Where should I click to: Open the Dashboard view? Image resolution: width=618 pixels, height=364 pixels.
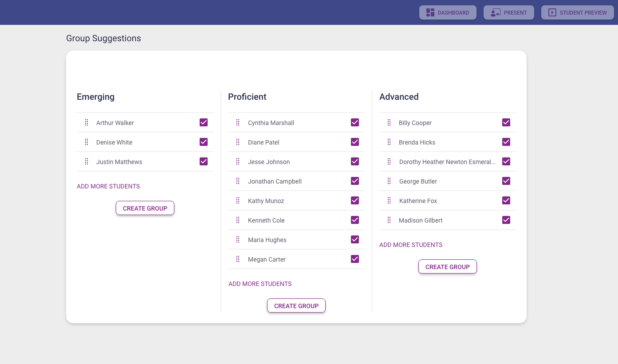coord(448,12)
